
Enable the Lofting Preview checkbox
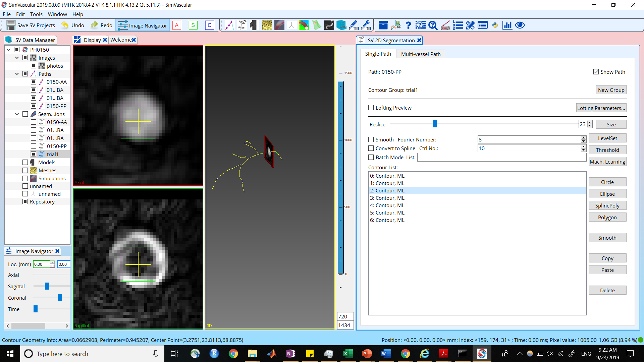(371, 108)
